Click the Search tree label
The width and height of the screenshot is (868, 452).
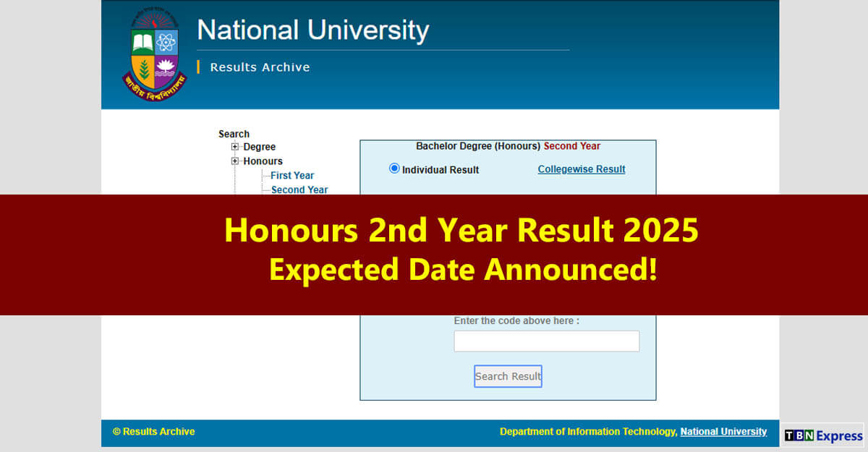234,134
